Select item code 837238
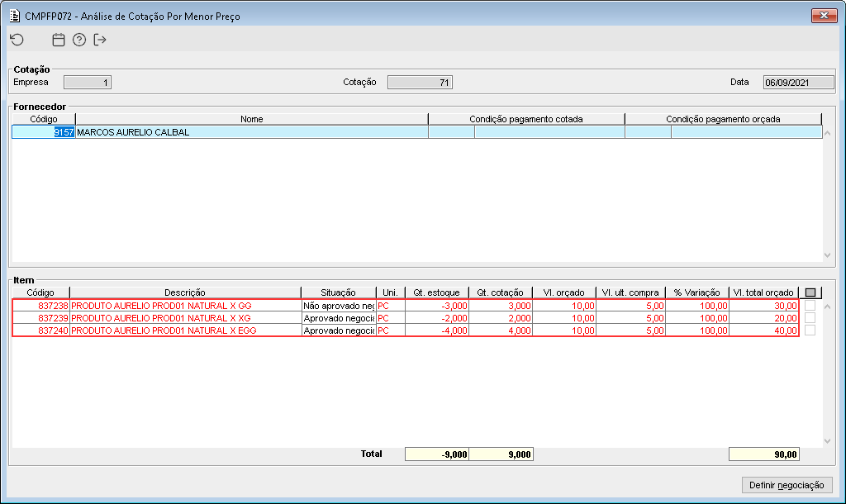The height and width of the screenshot is (504, 846). 41,306
